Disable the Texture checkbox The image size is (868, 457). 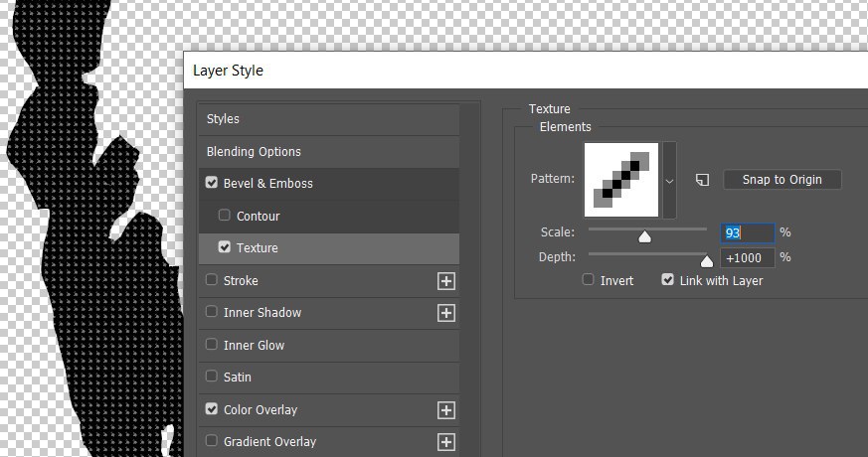(x=224, y=246)
